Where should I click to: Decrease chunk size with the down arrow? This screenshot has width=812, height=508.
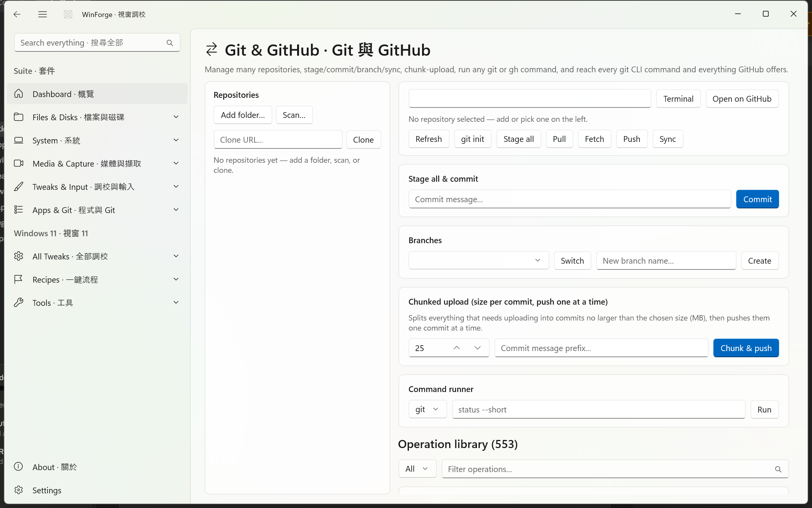[477, 348]
